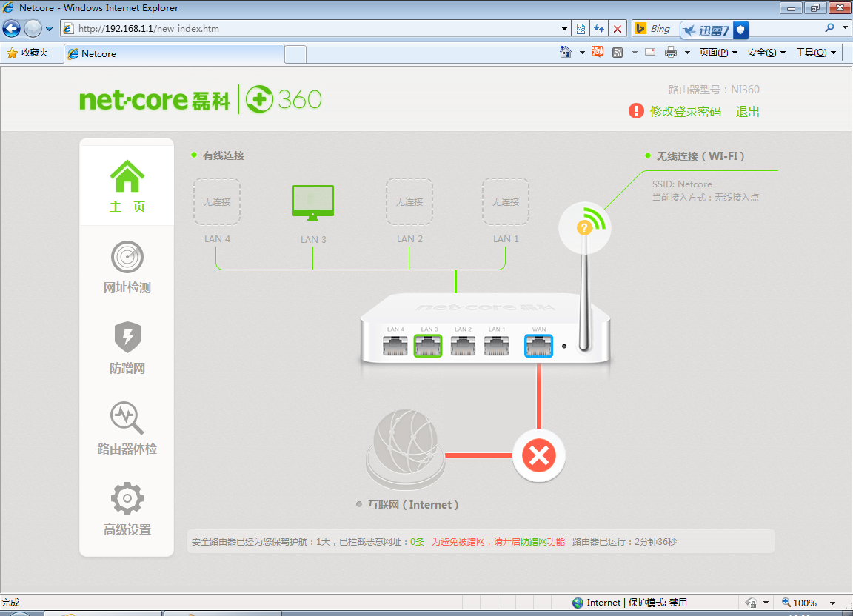Click the RSS feeds toolbar icon
This screenshot has width=853, height=616.
coord(618,53)
